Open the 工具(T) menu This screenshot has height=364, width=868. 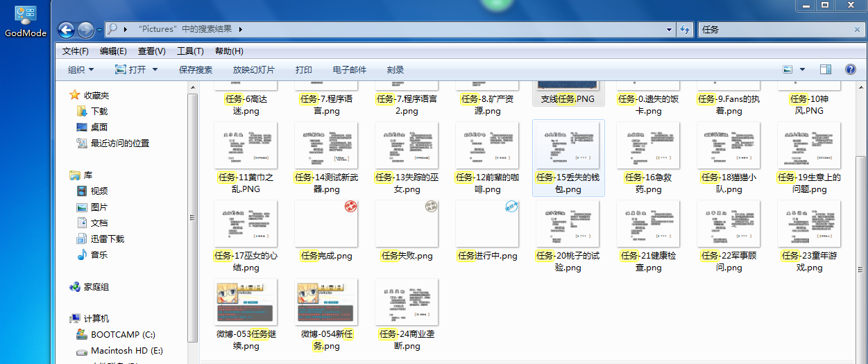(190, 51)
